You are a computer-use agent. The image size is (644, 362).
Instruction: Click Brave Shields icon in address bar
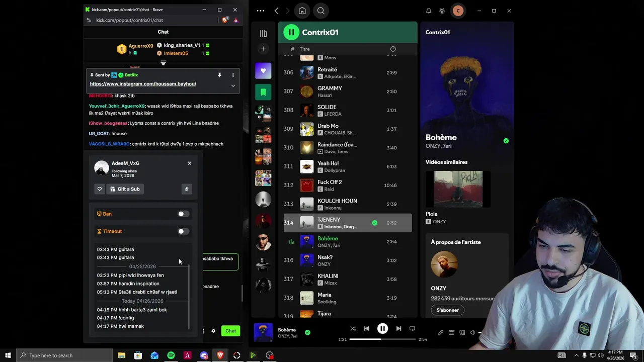[225, 20]
